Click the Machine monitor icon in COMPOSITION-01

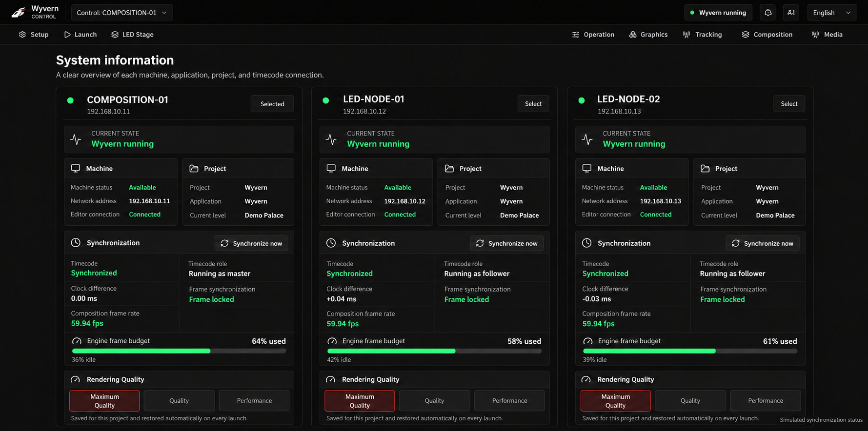click(x=76, y=168)
